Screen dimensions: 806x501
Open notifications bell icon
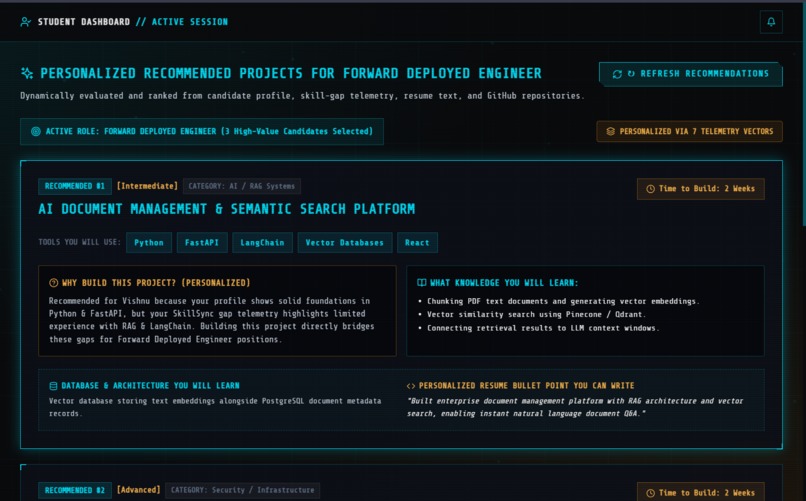click(x=771, y=22)
